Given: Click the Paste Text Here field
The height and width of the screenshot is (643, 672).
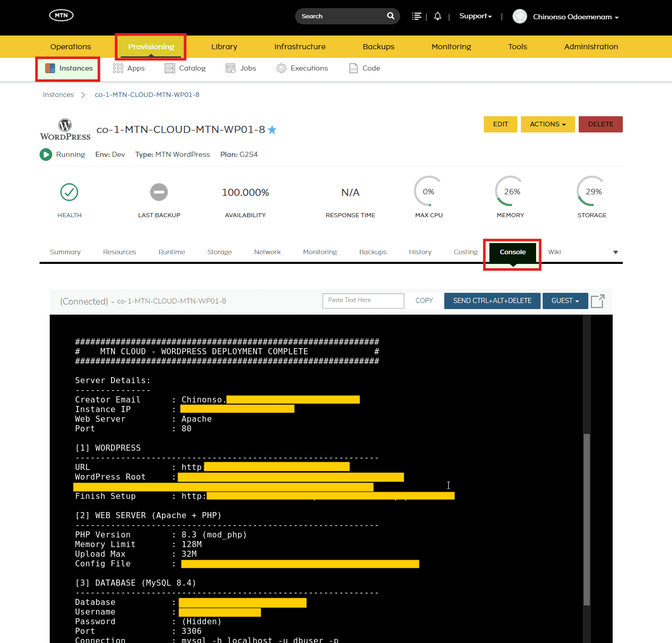Looking at the screenshot, I should tap(363, 301).
